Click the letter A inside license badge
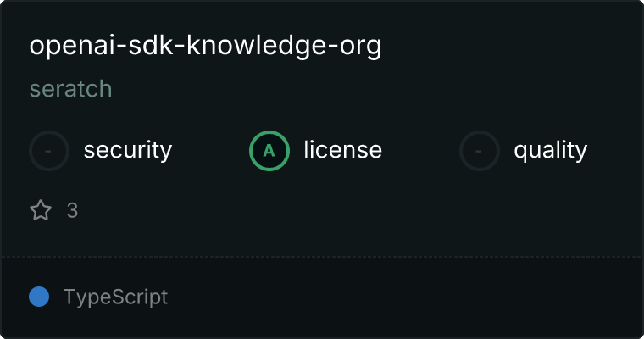Viewport: 644px width, 339px height. click(x=269, y=151)
